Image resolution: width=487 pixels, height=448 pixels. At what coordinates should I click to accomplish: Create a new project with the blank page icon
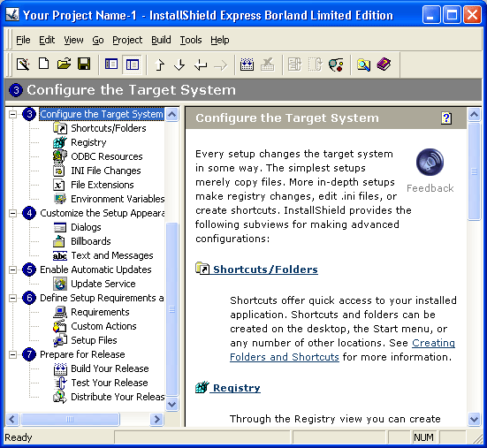pyautogui.click(x=43, y=64)
